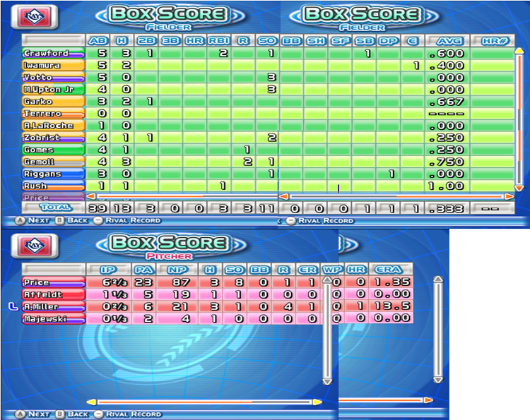
Task: Select the Rush row
Action: (268, 186)
